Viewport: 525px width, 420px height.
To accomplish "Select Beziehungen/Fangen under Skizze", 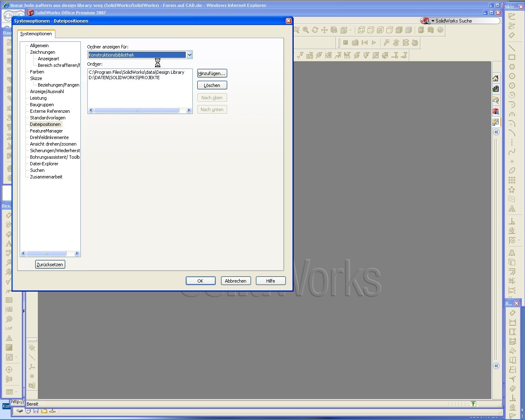I will point(59,85).
